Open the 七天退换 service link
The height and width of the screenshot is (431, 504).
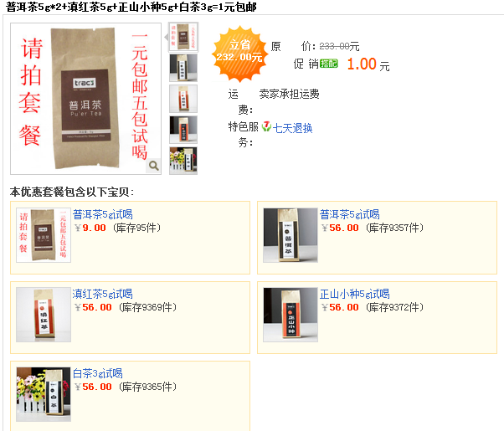click(292, 128)
